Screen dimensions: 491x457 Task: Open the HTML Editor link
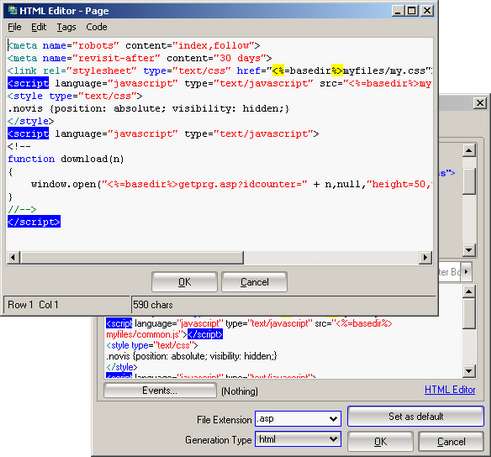click(449, 389)
